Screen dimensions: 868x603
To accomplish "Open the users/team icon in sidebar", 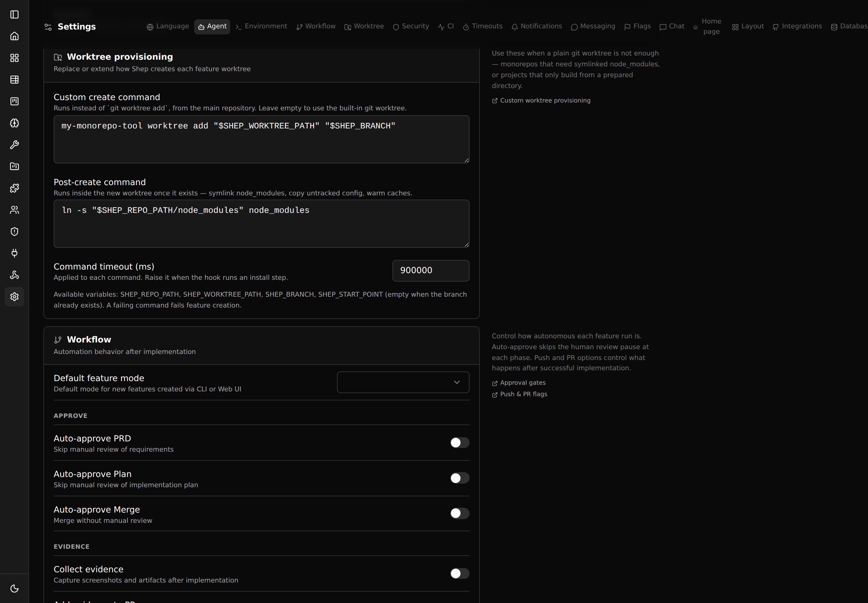I will pyautogui.click(x=14, y=210).
